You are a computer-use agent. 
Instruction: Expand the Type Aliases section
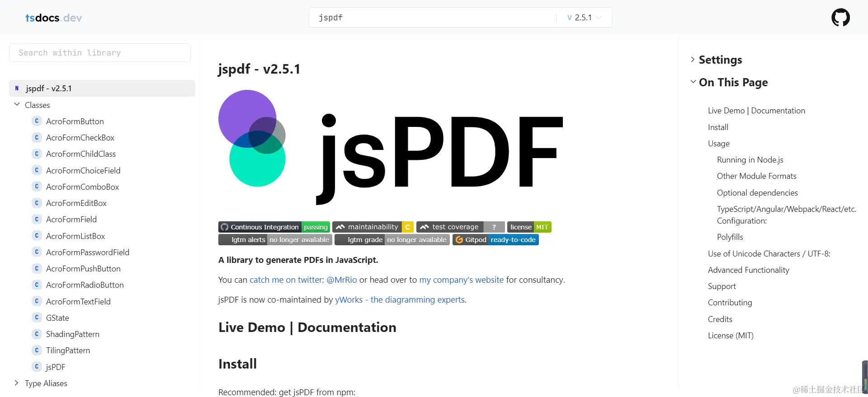point(17,383)
